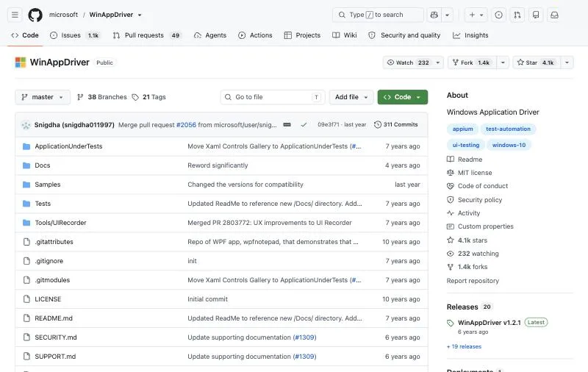Open the Copilot dropdown arrow
The height and width of the screenshot is (372, 588).
click(x=448, y=15)
